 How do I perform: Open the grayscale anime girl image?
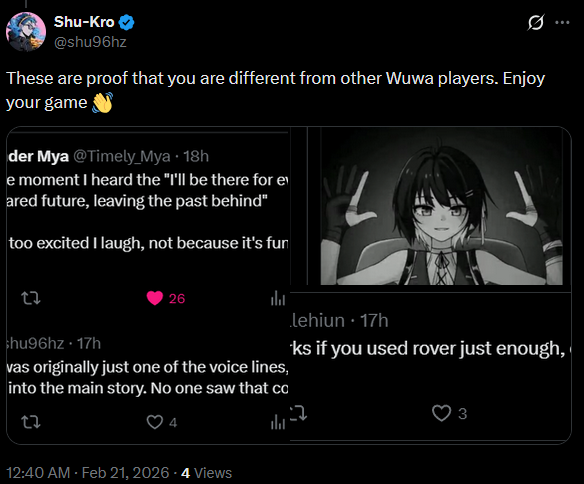point(441,206)
